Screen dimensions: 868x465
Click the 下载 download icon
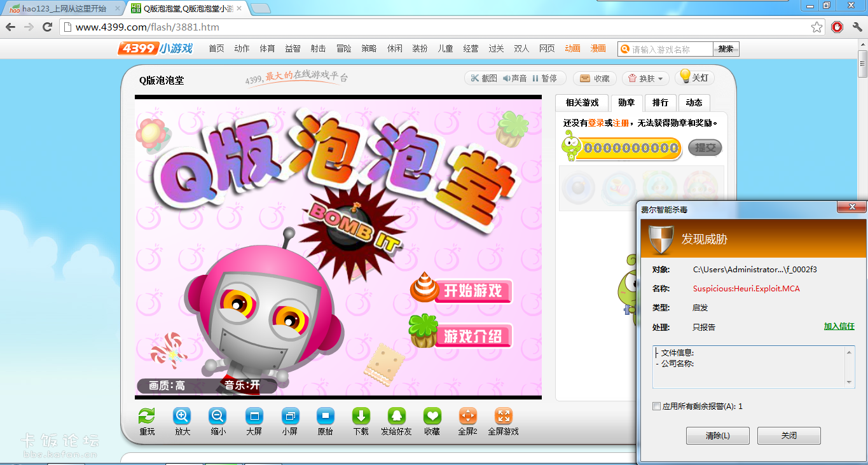coord(361,417)
